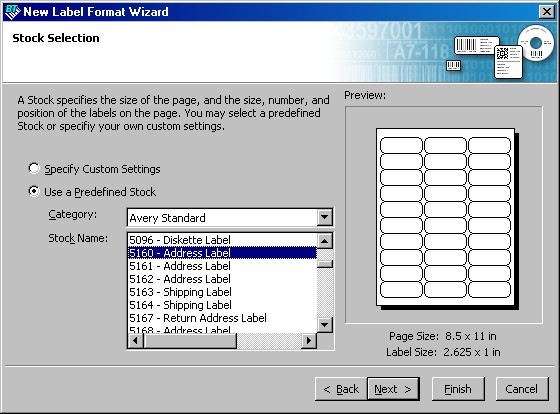This screenshot has height=414, width=560.
Task: Select 5160 - Address Label stock
Action: coord(222,253)
